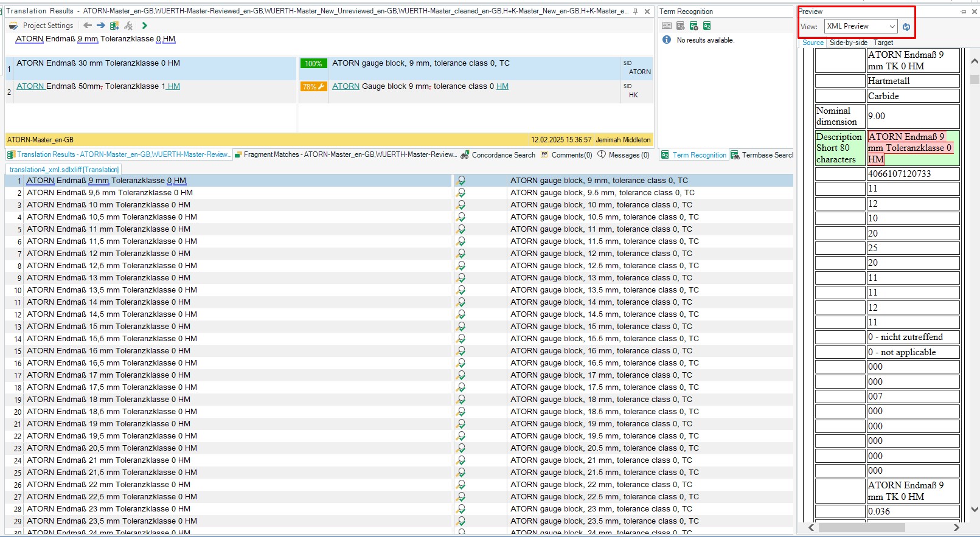
Task: Pin the Preview panel
Action: coord(963,12)
